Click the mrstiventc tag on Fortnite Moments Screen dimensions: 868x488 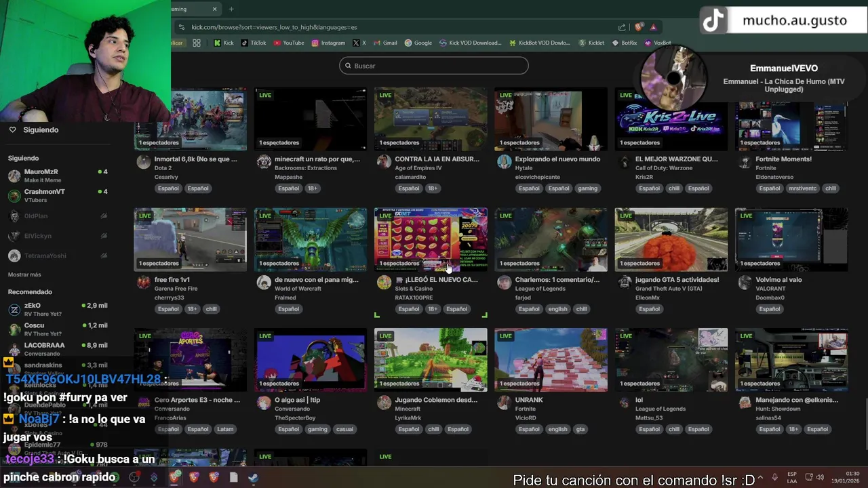point(802,188)
